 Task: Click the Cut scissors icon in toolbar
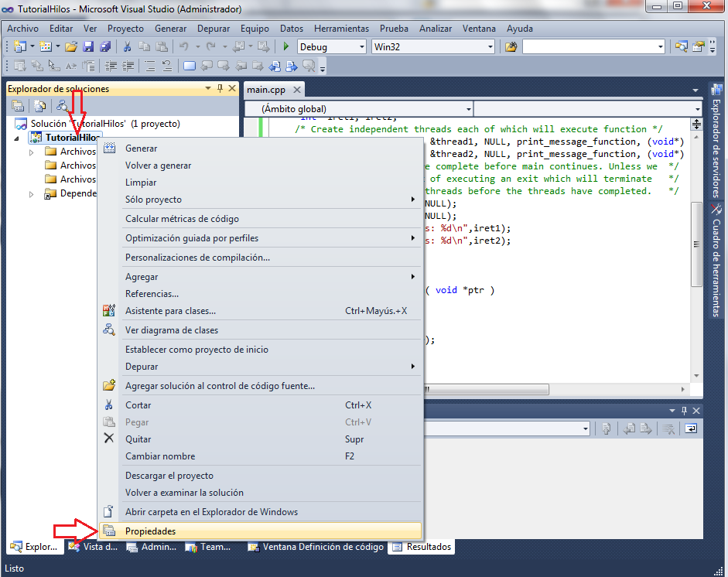point(127,47)
